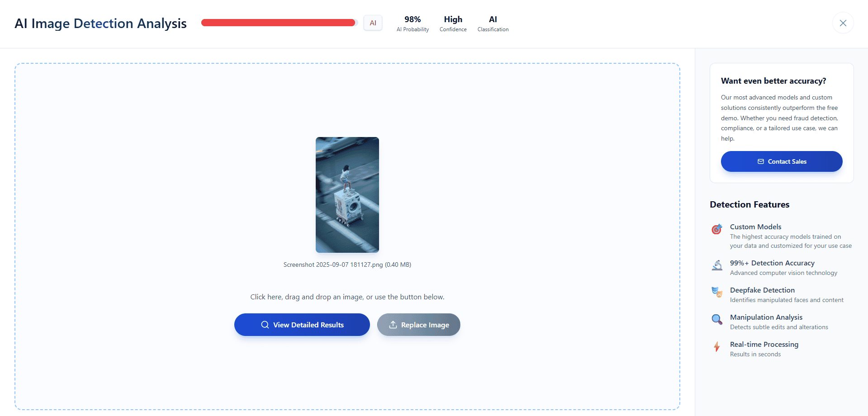Image resolution: width=868 pixels, height=416 pixels.
Task: Click the Custom Models target icon
Action: [717, 229]
